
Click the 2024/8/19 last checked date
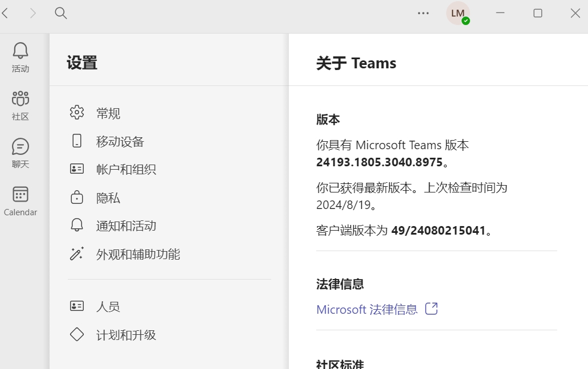(344, 205)
